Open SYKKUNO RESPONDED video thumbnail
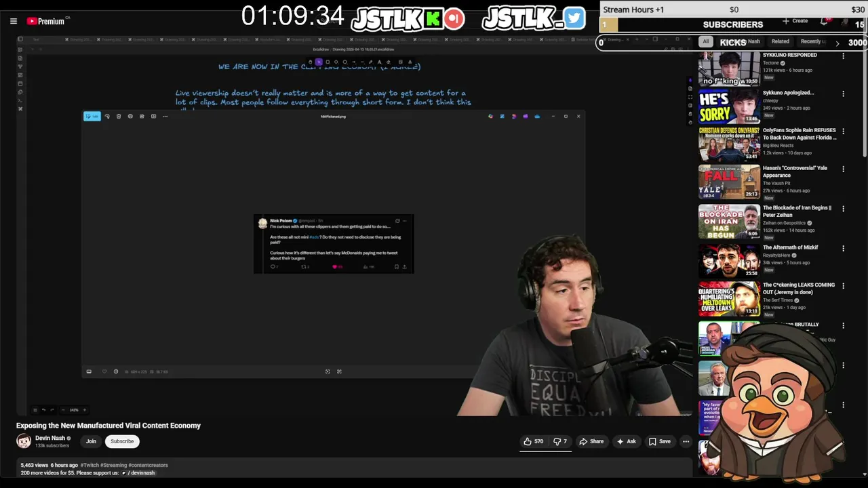Screen dimensions: 868x488 pyautogui.click(x=729, y=68)
